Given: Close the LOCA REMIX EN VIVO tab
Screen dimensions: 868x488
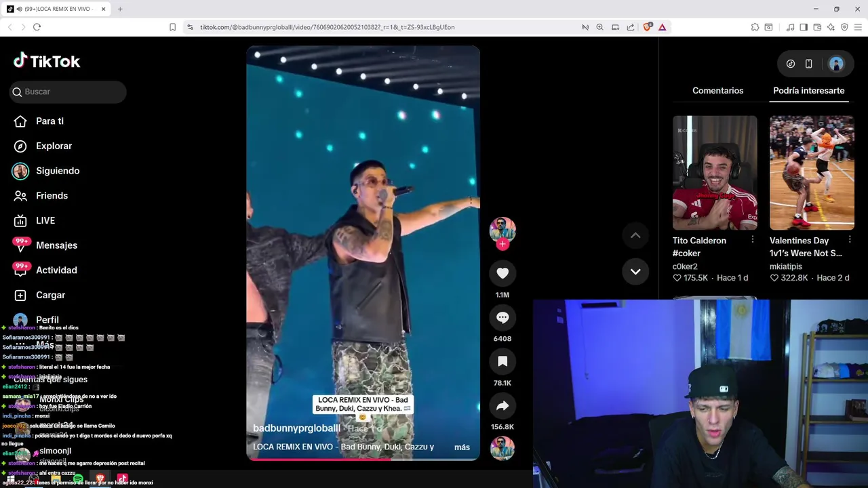Looking at the screenshot, I should [103, 9].
